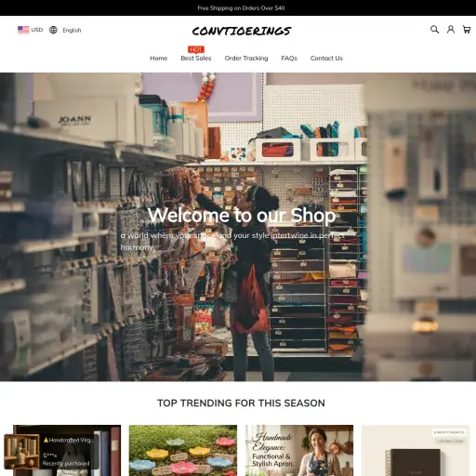Open the Best Sales menu item

[196, 59]
